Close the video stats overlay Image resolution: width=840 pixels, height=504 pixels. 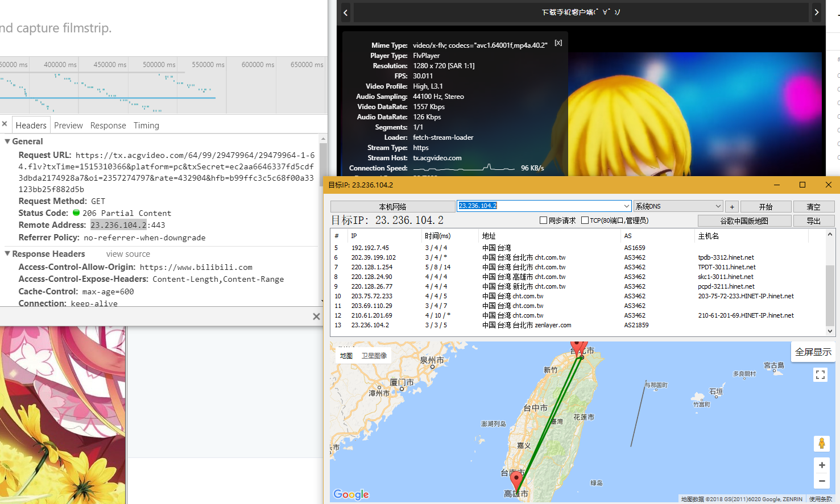558,43
